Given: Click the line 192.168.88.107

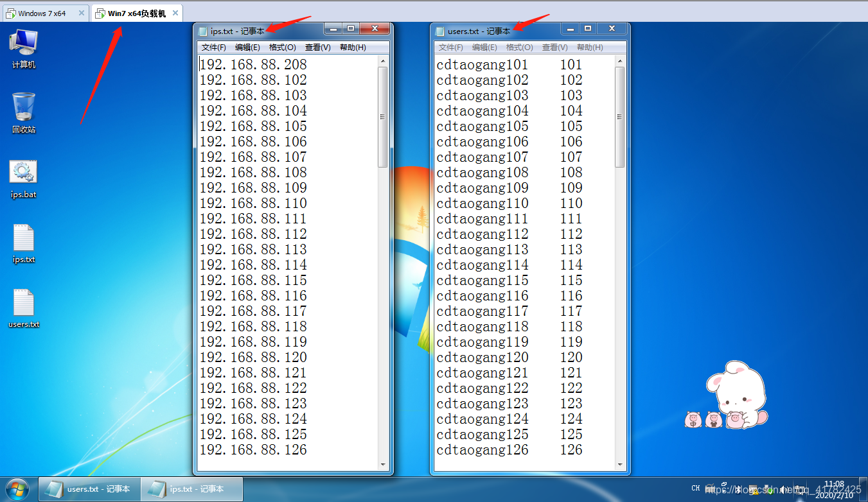Looking at the screenshot, I should [x=253, y=157].
